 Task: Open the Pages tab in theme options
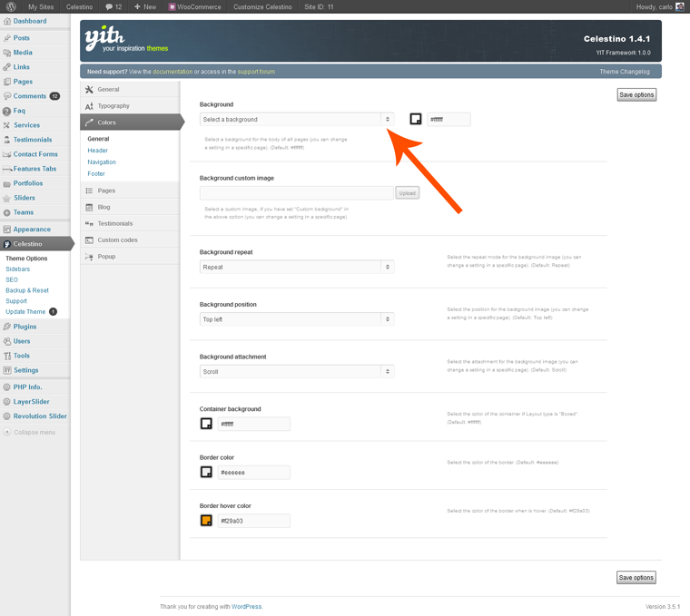pos(130,191)
